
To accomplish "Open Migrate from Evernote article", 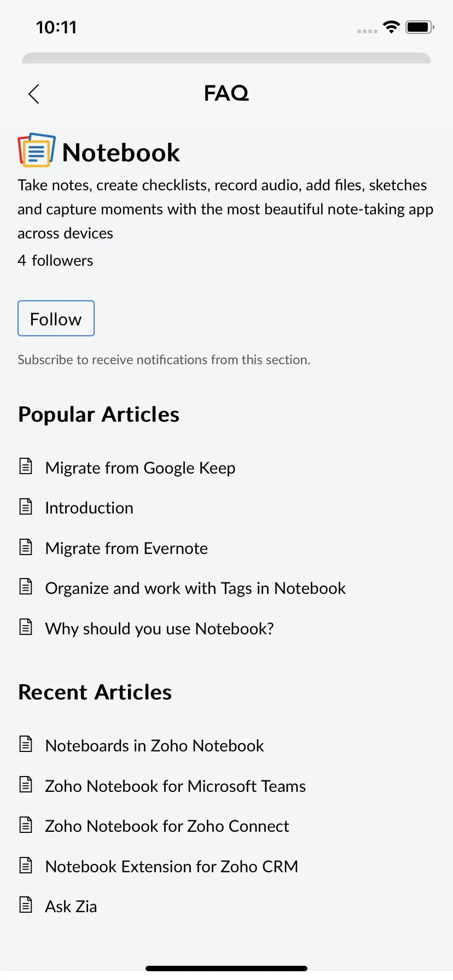I will tap(126, 549).
